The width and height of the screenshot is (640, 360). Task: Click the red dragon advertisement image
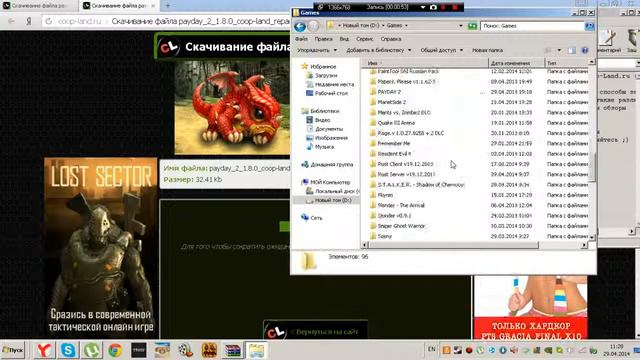point(232,108)
